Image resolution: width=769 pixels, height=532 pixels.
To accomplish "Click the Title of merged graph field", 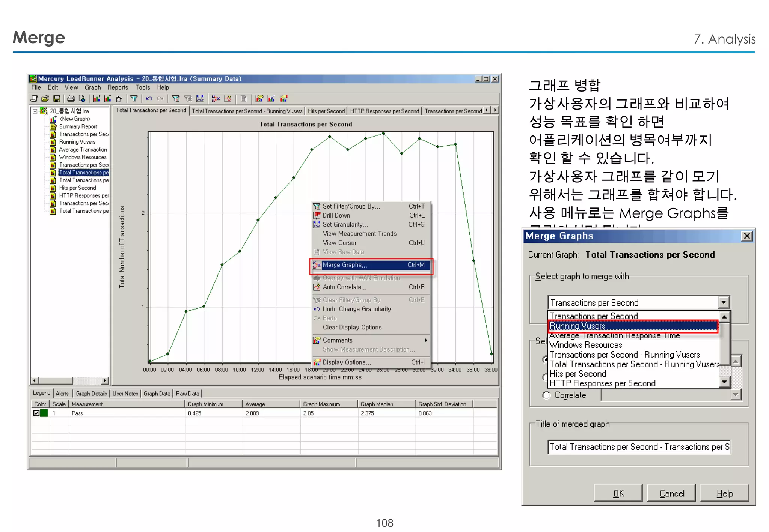I will click(639, 447).
